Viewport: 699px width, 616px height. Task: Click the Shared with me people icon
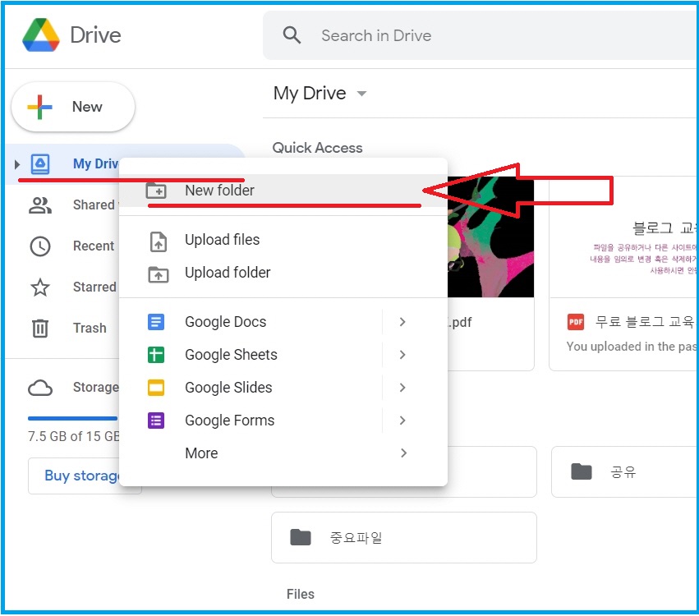[x=40, y=205]
